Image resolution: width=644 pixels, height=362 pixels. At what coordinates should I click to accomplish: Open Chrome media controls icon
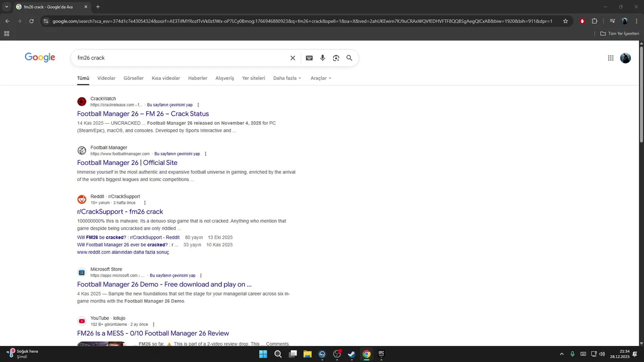point(612,21)
